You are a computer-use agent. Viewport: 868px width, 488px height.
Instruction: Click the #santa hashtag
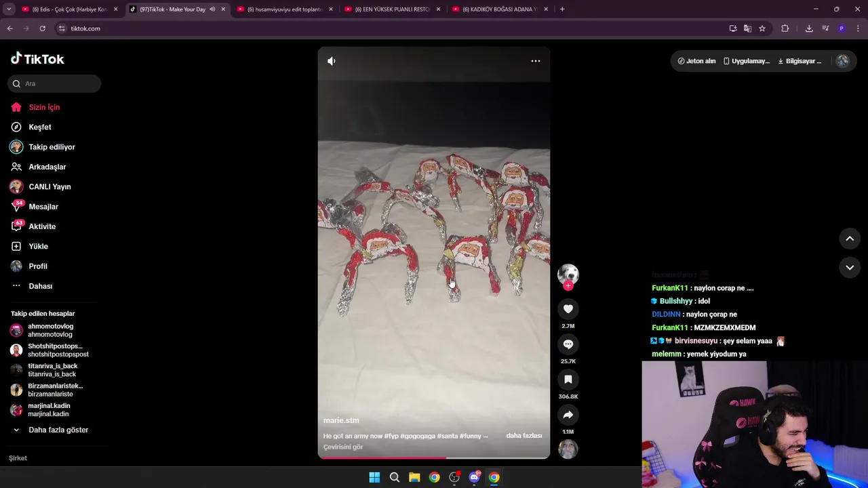(x=448, y=436)
